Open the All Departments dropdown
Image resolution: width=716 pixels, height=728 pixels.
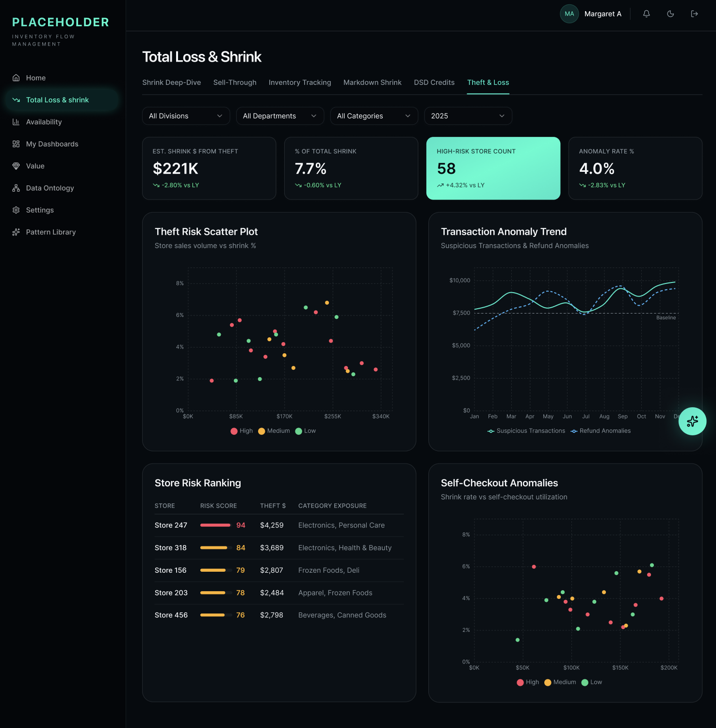(280, 116)
